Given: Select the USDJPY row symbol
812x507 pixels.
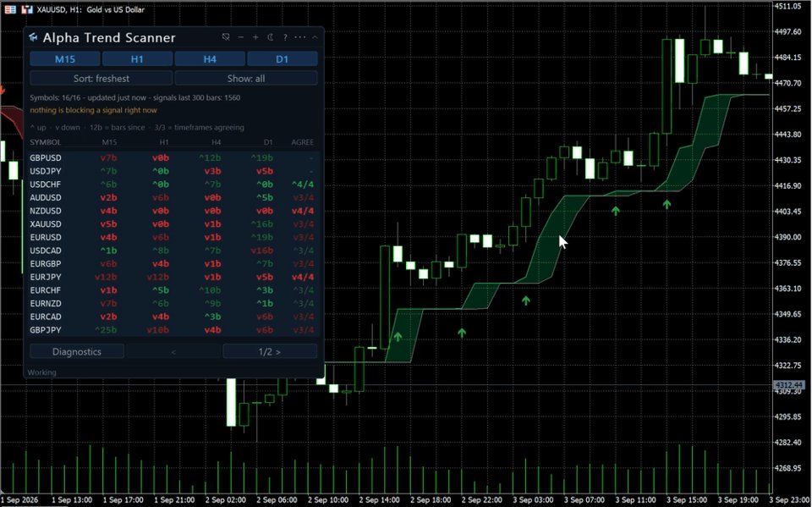Looking at the screenshot, I should pyautogui.click(x=46, y=171).
